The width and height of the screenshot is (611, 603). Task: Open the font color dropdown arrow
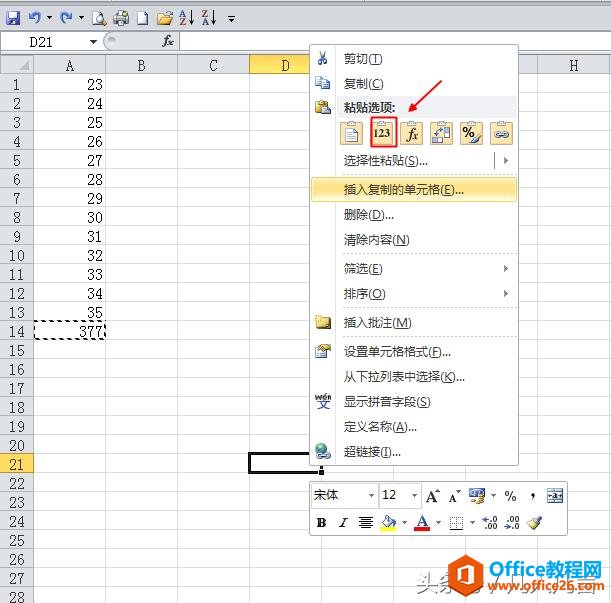(x=438, y=522)
